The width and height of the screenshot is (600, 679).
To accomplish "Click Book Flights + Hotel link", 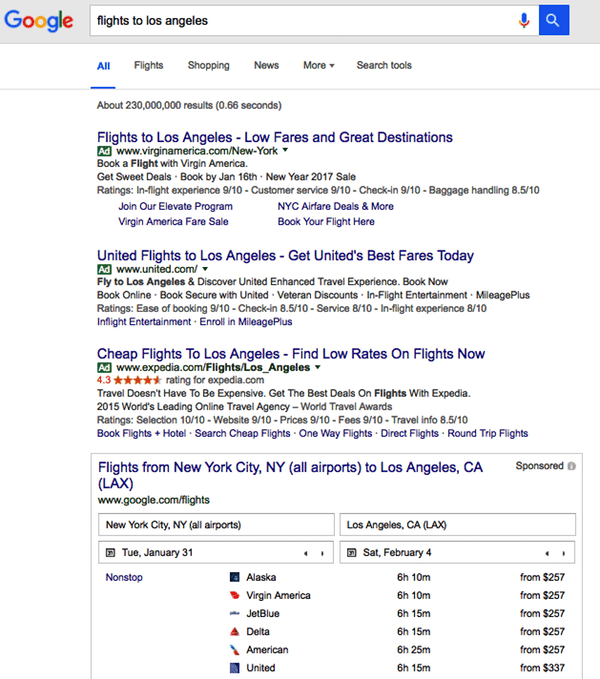I will (x=142, y=433).
